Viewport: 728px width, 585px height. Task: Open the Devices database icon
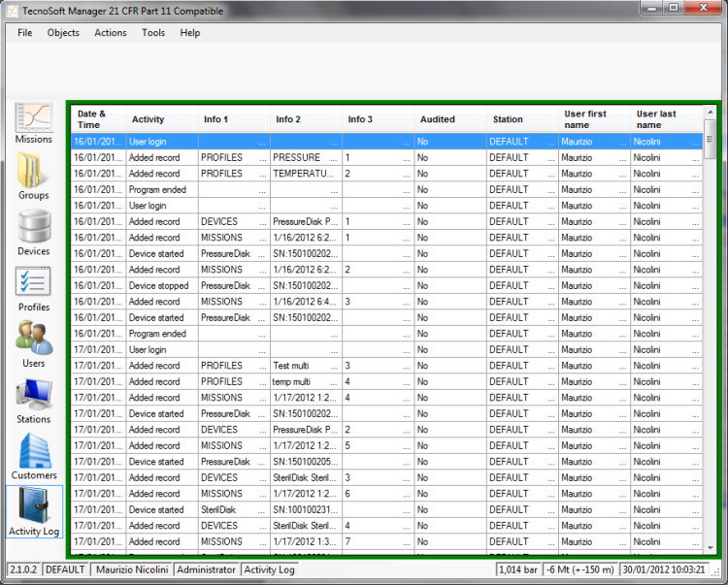[x=34, y=228]
